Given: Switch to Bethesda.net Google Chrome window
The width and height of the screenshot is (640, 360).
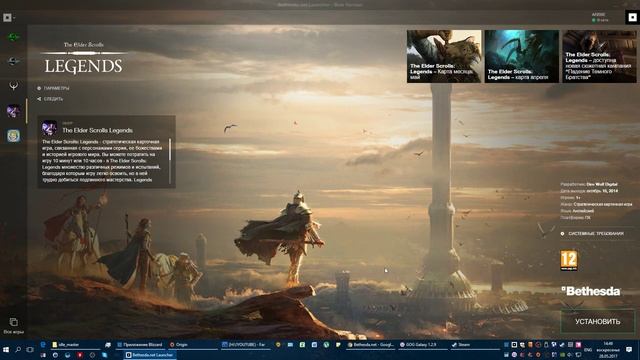Looking at the screenshot, I should (371, 345).
